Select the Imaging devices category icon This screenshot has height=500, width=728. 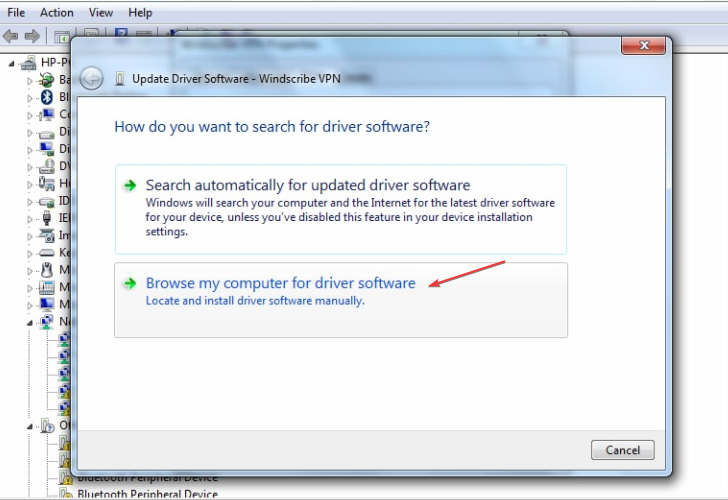pos(46,235)
